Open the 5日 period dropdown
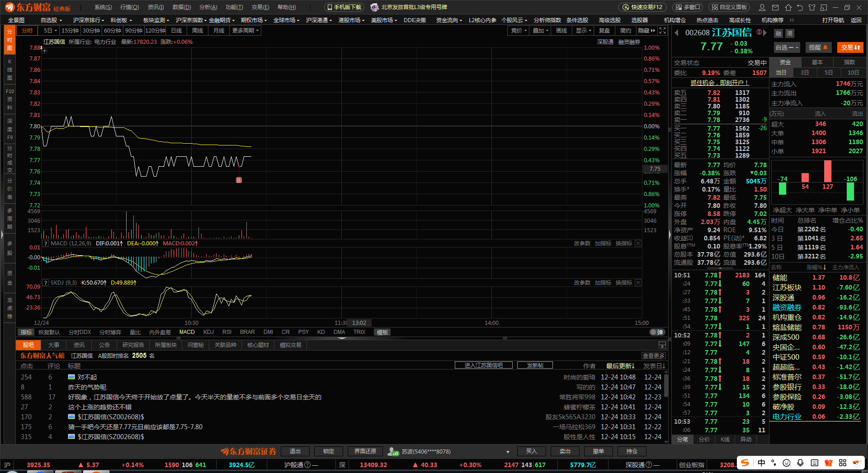Image resolution: width=868 pixels, height=473 pixels. (x=50, y=31)
